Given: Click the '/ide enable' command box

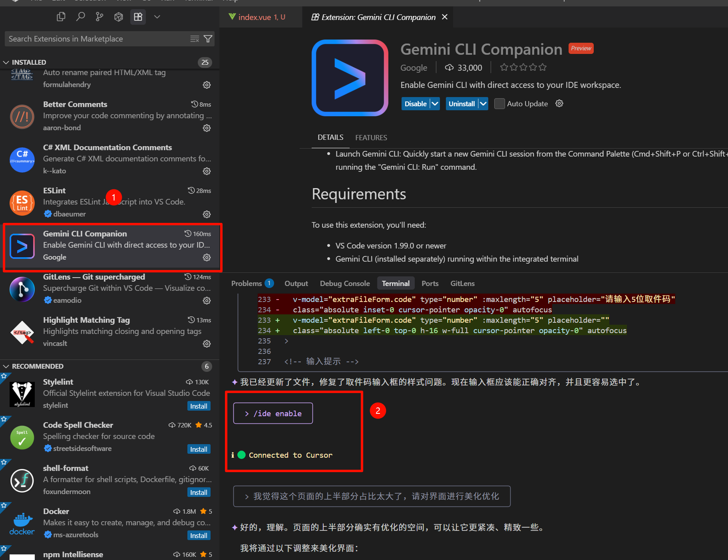Looking at the screenshot, I should [273, 413].
